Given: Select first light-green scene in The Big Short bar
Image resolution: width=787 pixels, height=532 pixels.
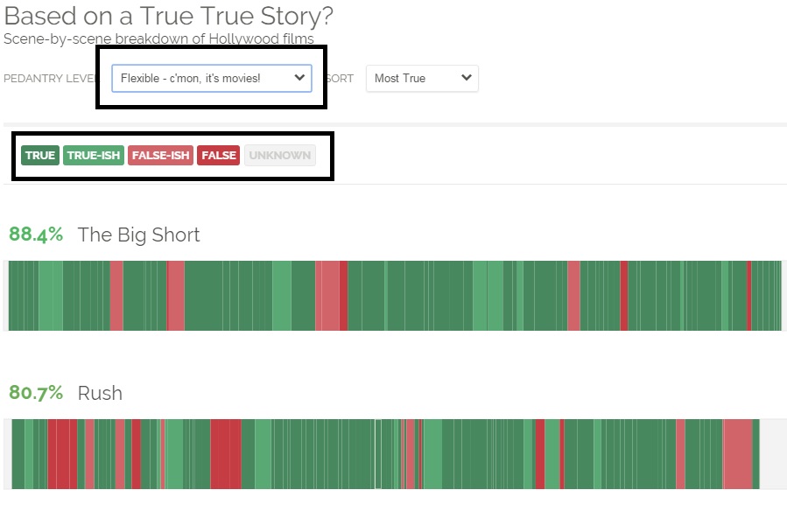Looking at the screenshot, I should coord(51,296).
